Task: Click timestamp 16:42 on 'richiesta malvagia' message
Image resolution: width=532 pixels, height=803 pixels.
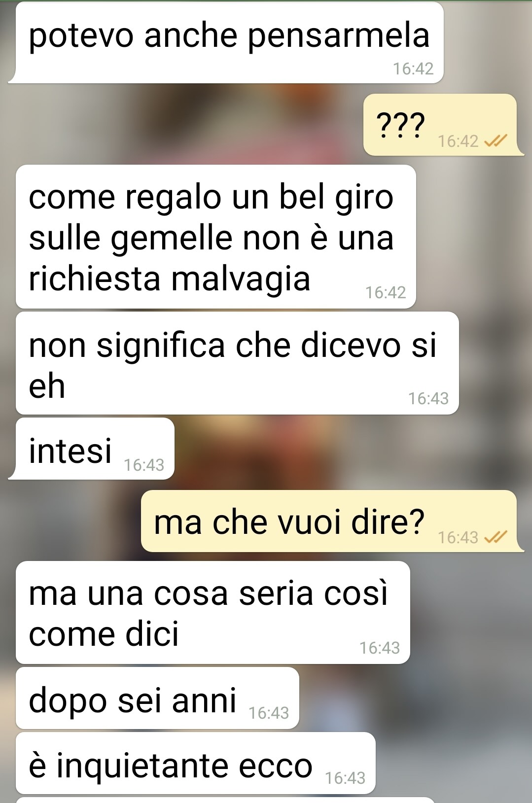Action: coord(386,292)
